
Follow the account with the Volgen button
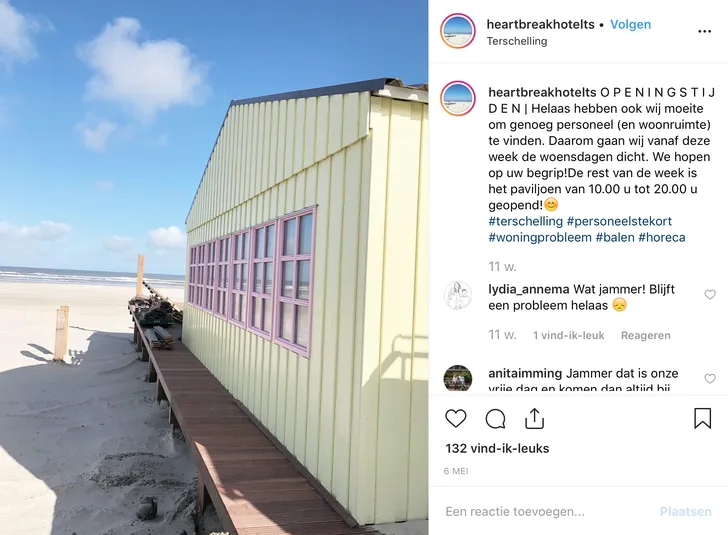coord(630,25)
